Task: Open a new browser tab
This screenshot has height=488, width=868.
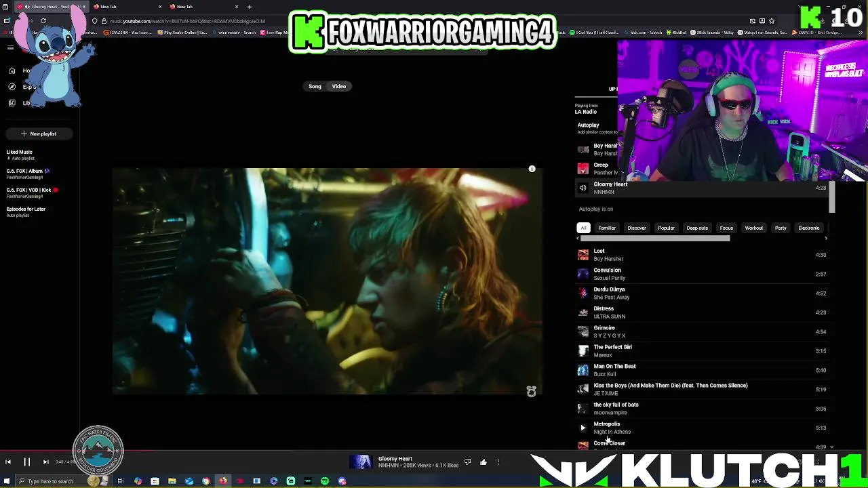Action: coord(250,7)
